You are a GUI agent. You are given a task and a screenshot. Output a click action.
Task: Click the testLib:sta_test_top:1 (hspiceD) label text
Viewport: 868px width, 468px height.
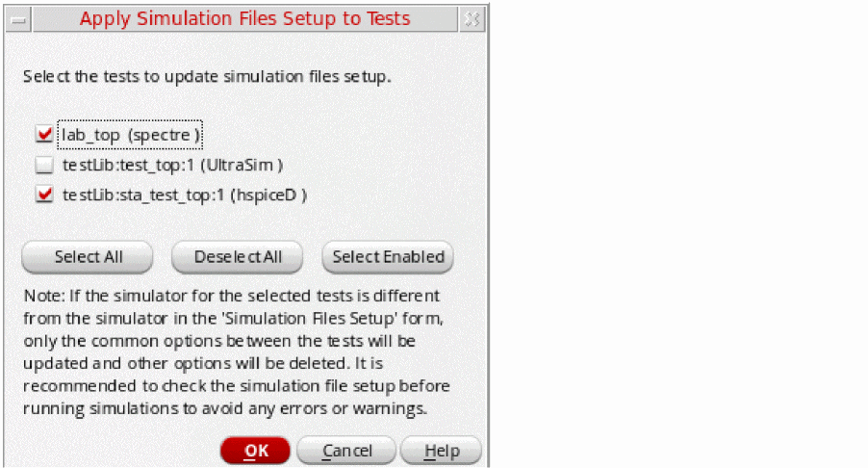pos(184,195)
